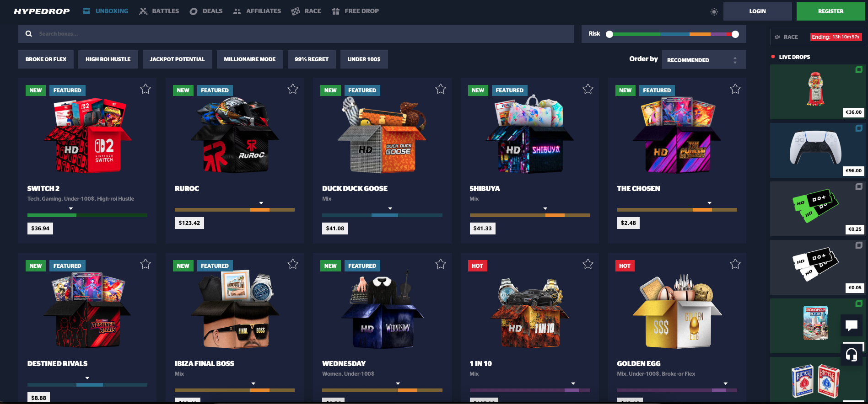Image resolution: width=868 pixels, height=404 pixels.
Task: Click the Shibuya price $41.33
Action: click(483, 229)
